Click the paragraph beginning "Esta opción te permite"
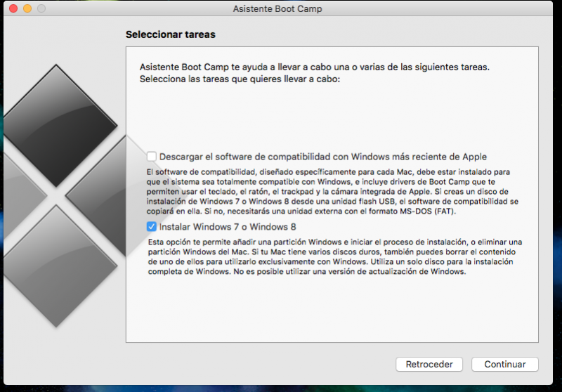This screenshot has width=562, height=392. point(334,257)
